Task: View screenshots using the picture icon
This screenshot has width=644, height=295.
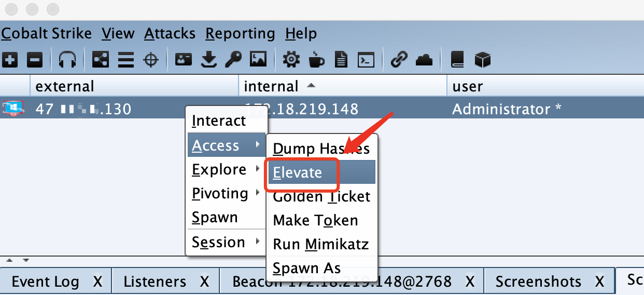Action: [258, 60]
